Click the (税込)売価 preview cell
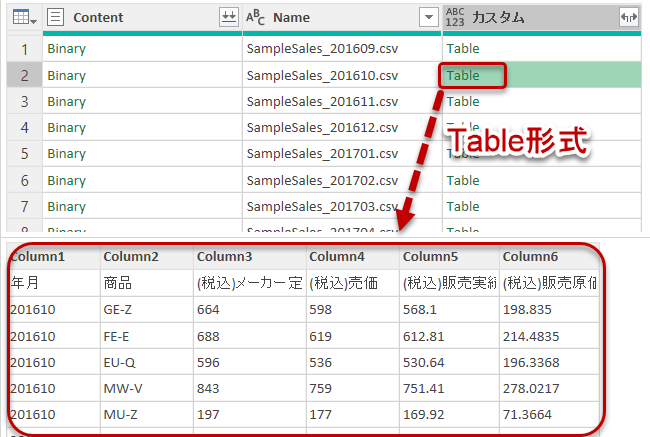650x437 pixels. 353,283
